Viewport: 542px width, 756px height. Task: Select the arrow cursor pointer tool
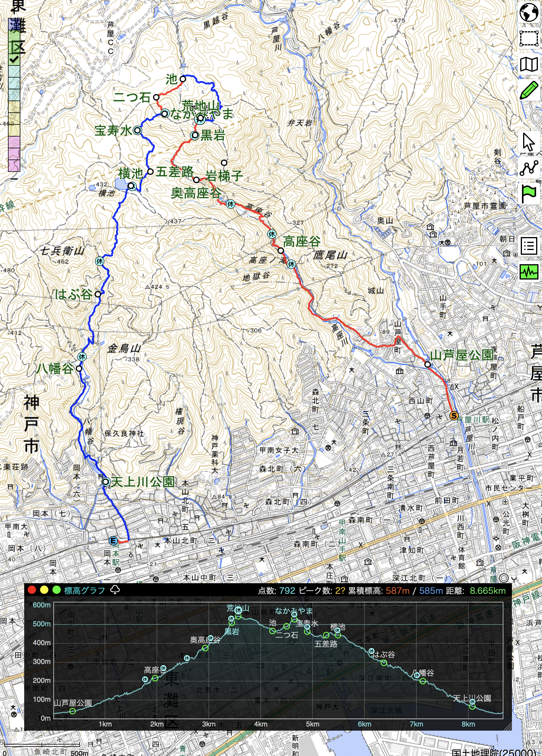tap(528, 142)
